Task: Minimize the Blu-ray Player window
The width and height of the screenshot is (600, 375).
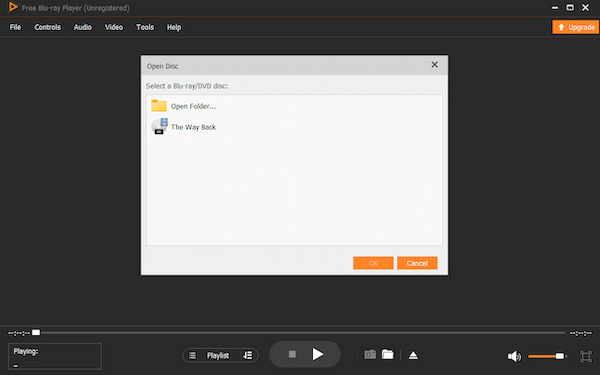Action: (x=555, y=8)
